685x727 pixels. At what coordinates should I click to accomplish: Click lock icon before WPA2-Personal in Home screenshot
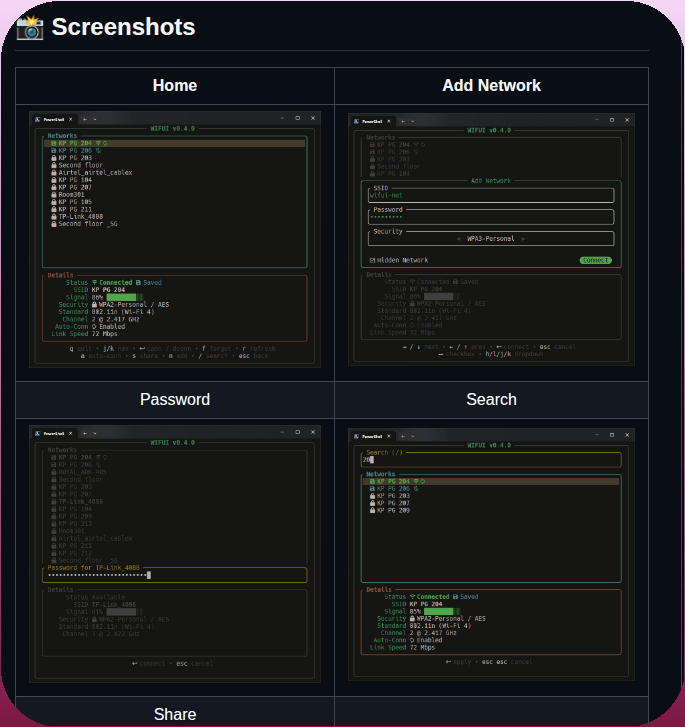click(95, 305)
